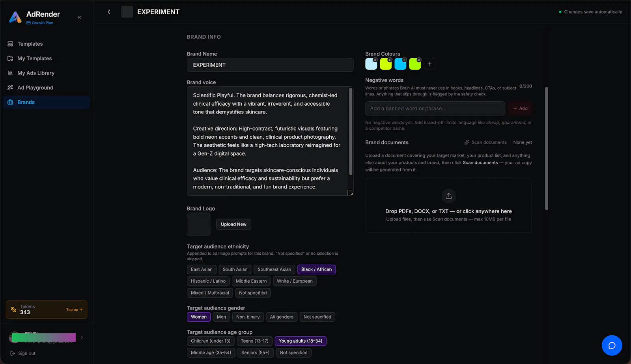Remove the pale blue brand colour
The image size is (631, 364).
tap(375, 60)
